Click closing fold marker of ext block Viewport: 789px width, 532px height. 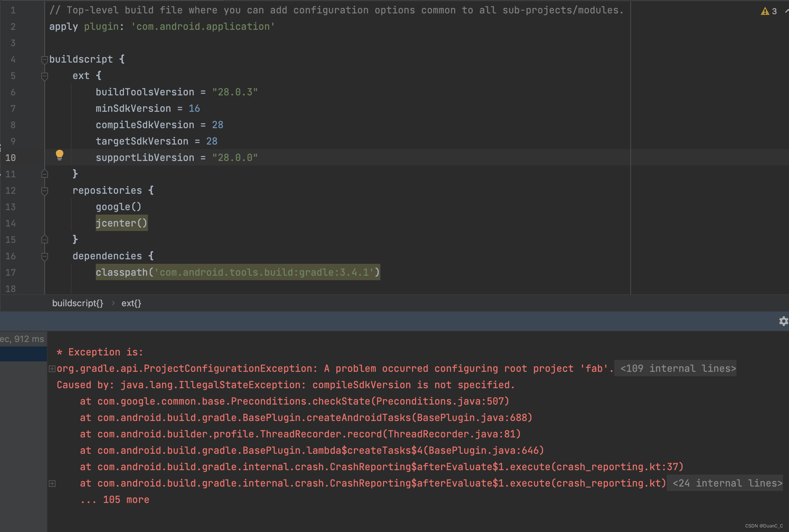(x=45, y=174)
